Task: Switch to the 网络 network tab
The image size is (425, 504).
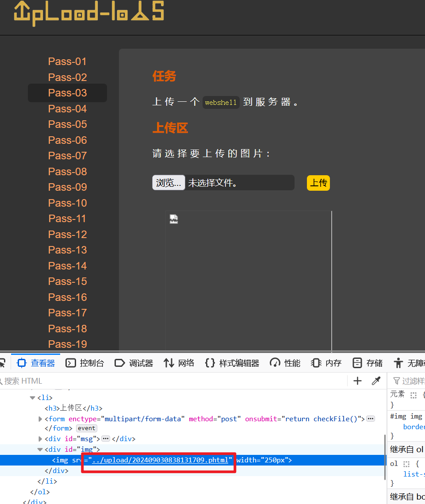Action: (179, 363)
